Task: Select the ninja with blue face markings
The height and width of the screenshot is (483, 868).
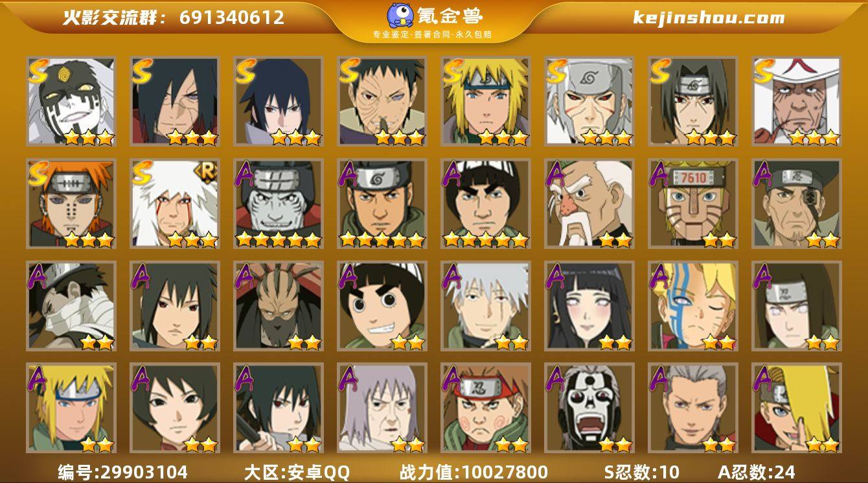Action: coord(693,305)
